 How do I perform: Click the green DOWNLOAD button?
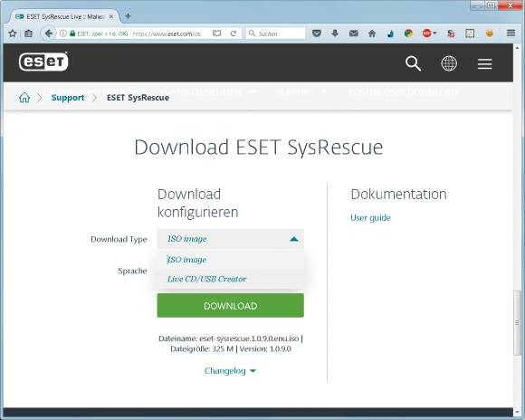(x=230, y=305)
